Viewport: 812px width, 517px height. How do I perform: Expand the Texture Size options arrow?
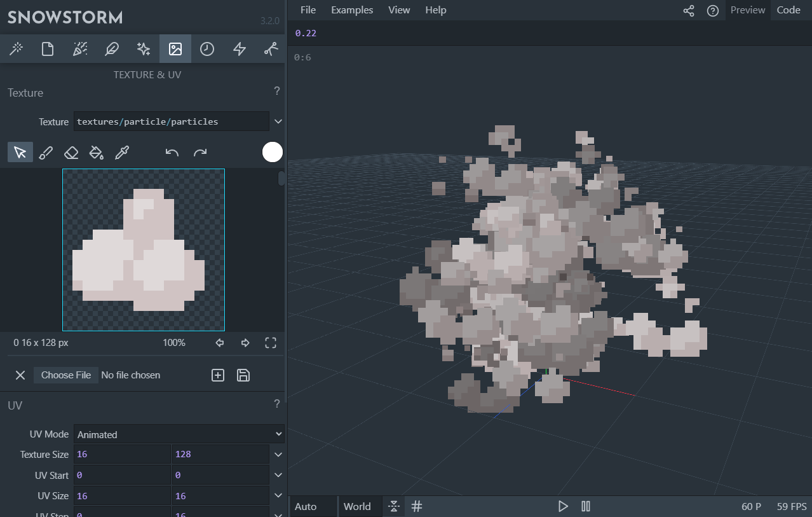coord(278,455)
